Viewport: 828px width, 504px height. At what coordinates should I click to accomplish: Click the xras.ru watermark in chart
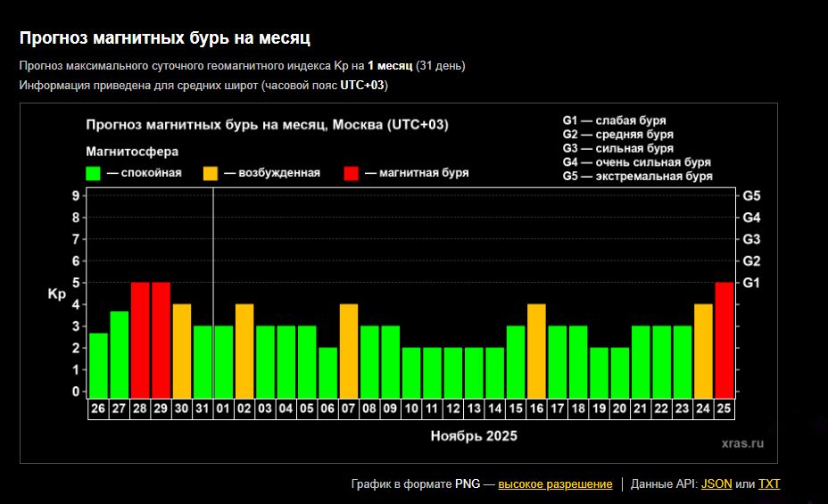point(742,442)
